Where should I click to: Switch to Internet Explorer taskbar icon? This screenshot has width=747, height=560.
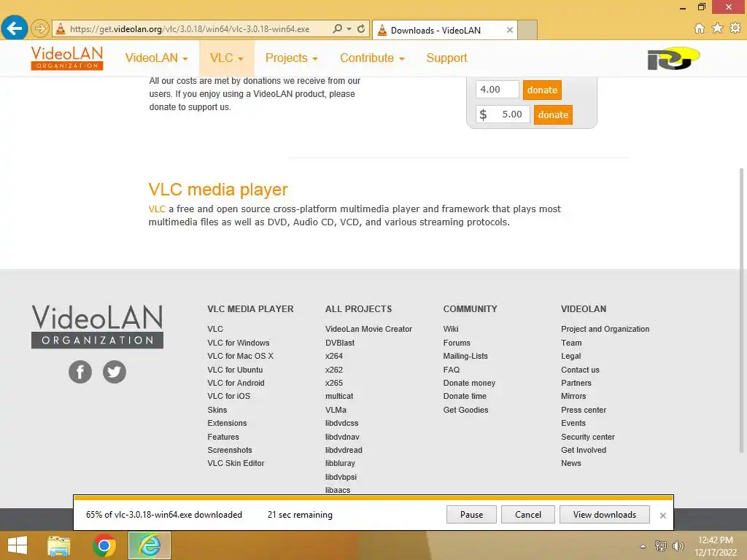pyautogui.click(x=150, y=545)
